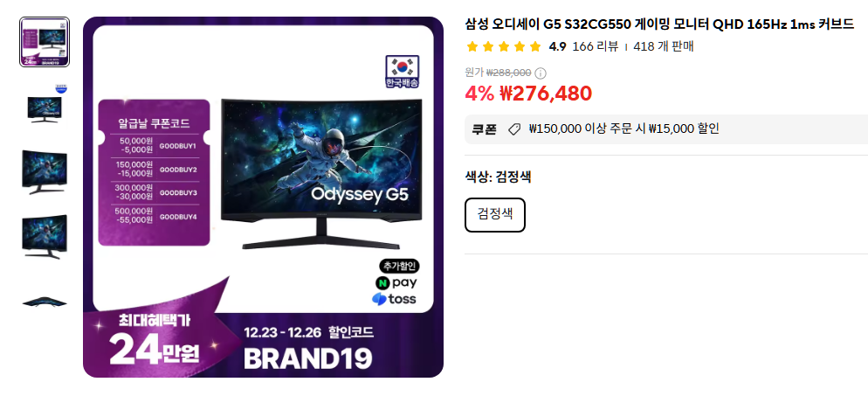Select the fourth monitor thumbnail

[x=45, y=237]
